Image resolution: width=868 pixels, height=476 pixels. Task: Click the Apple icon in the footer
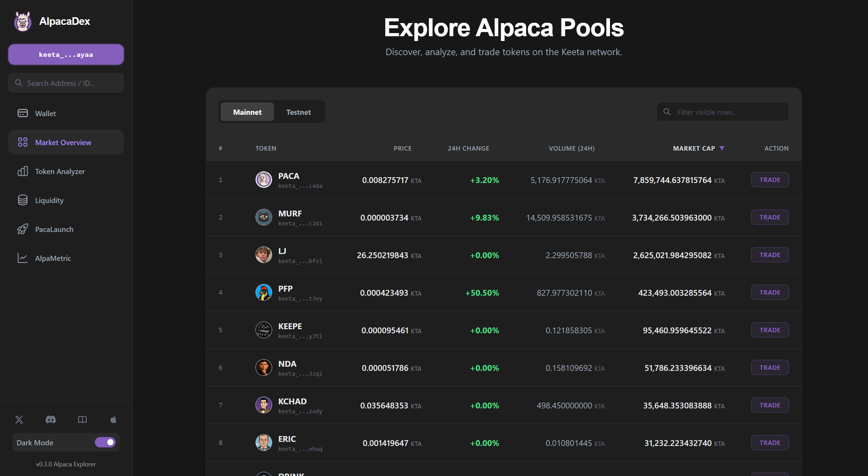pos(113,419)
